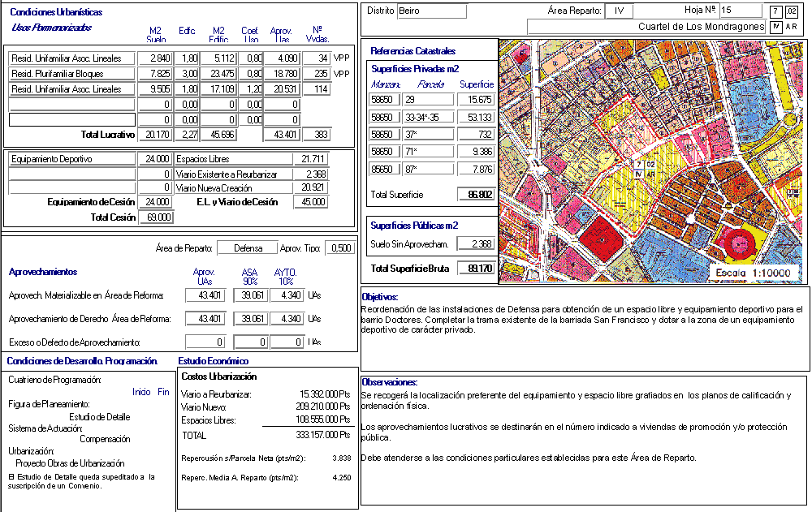This screenshot has height=512, width=812.
Task: Toggle the box symbol before Estudio de Detalle note
Action: click(x=11, y=476)
